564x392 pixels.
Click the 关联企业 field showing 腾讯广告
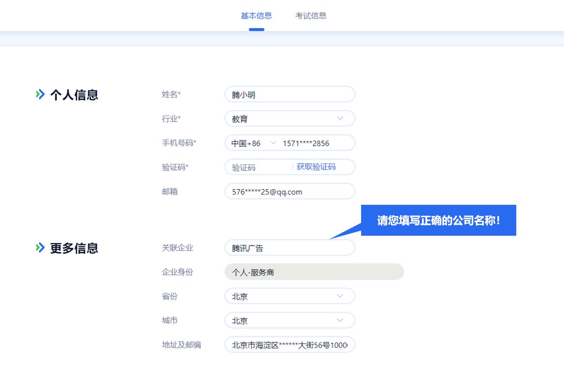[290, 248]
